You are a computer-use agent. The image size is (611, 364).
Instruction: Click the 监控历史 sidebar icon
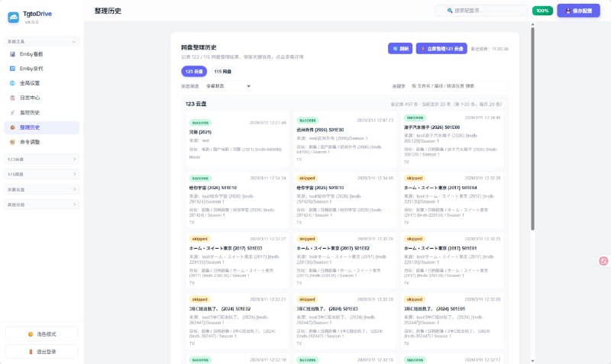pos(12,112)
